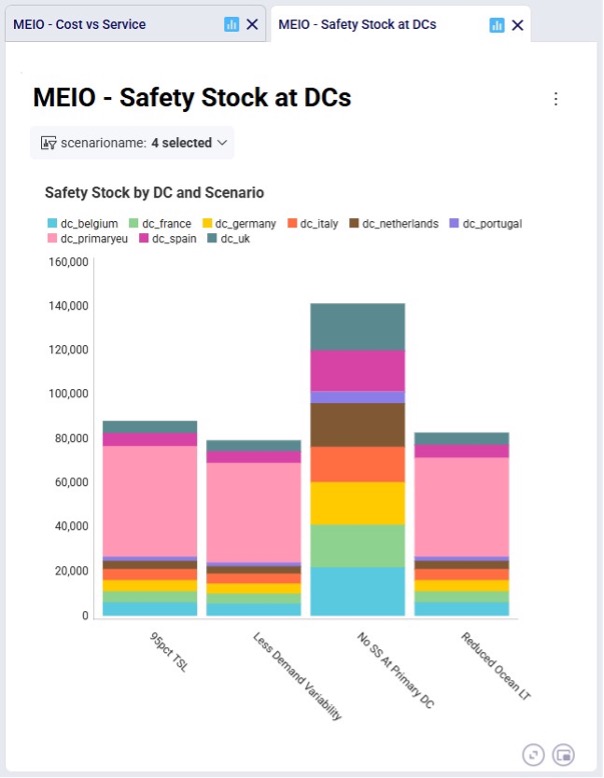The height and width of the screenshot is (778, 604).
Task: Close the MEIO - Safety Stock at DCs tab
Action: pos(517,25)
